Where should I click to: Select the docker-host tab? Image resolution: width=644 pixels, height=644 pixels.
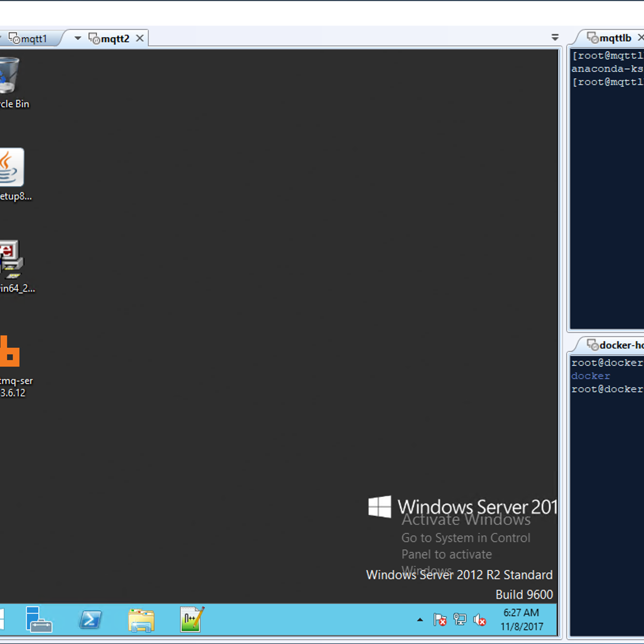click(x=621, y=345)
